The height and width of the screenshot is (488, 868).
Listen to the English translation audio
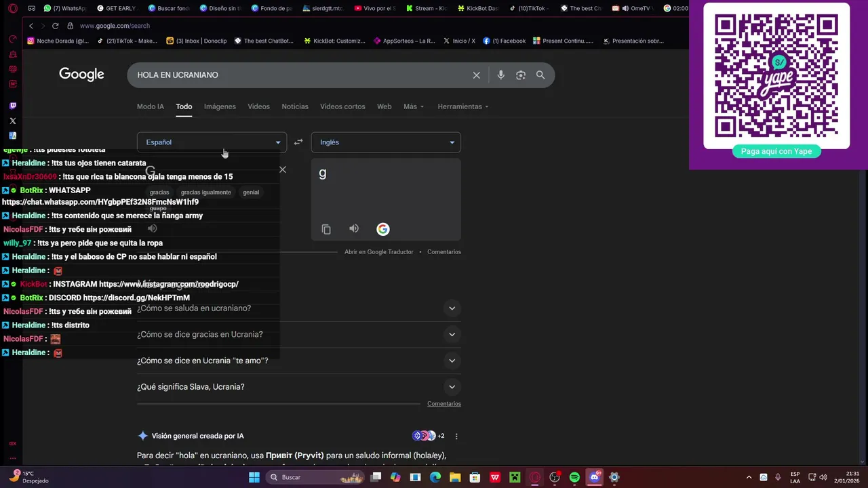coord(354,228)
